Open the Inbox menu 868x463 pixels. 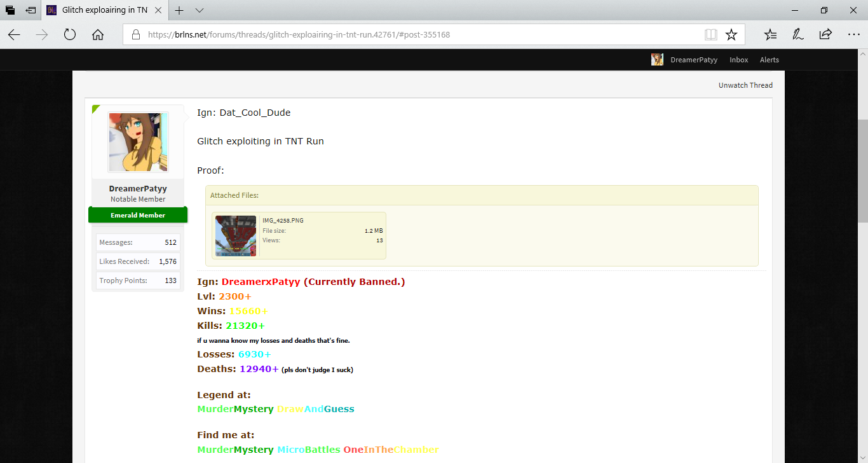(739, 60)
